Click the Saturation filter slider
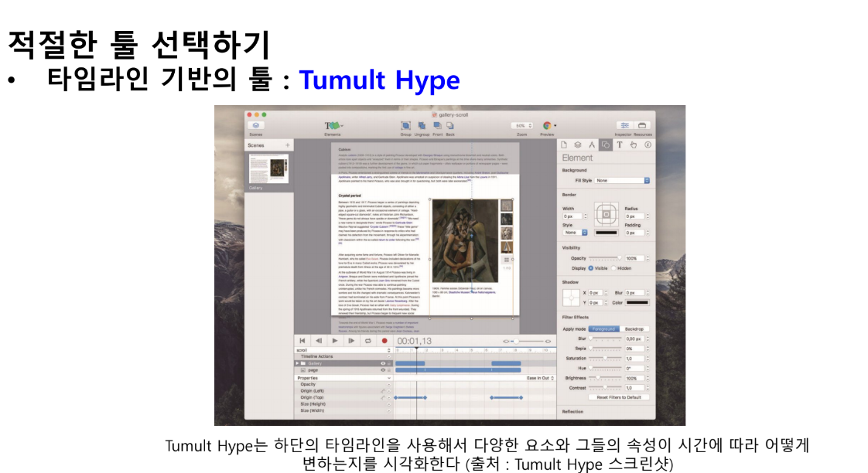This screenshot has width=868, height=473. 605,359
